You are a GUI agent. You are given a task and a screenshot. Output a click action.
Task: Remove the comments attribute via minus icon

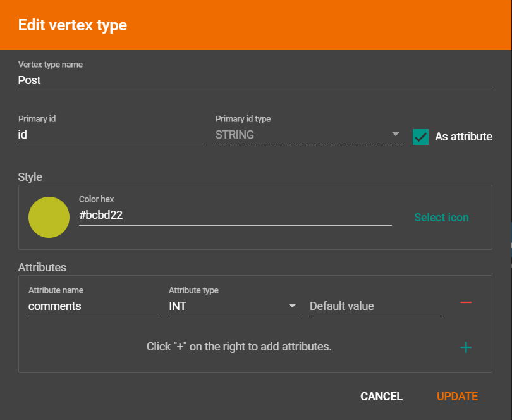coord(466,303)
